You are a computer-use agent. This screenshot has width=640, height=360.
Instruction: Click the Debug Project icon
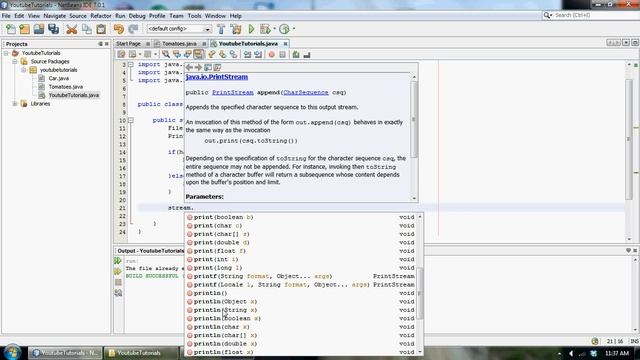click(x=265, y=29)
